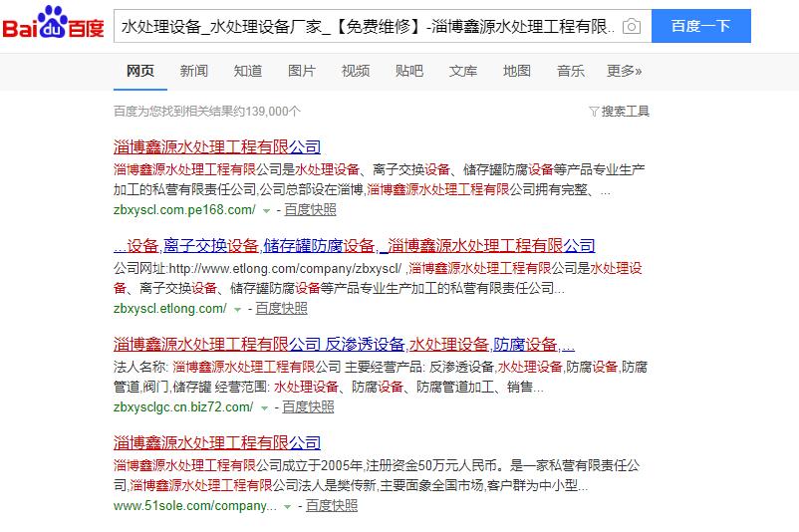Screen dimensions: 799x532
Task: Click the Baidu logo
Action: [x=53, y=26]
